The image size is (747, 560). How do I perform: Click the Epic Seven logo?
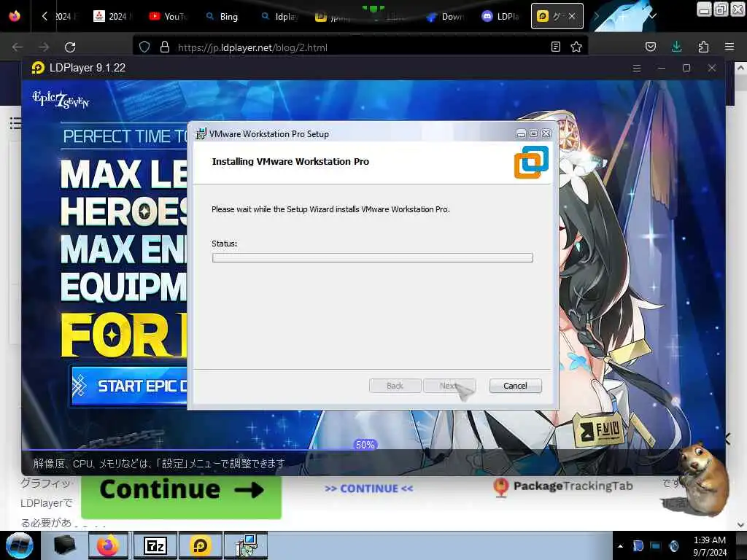click(61, 99)
